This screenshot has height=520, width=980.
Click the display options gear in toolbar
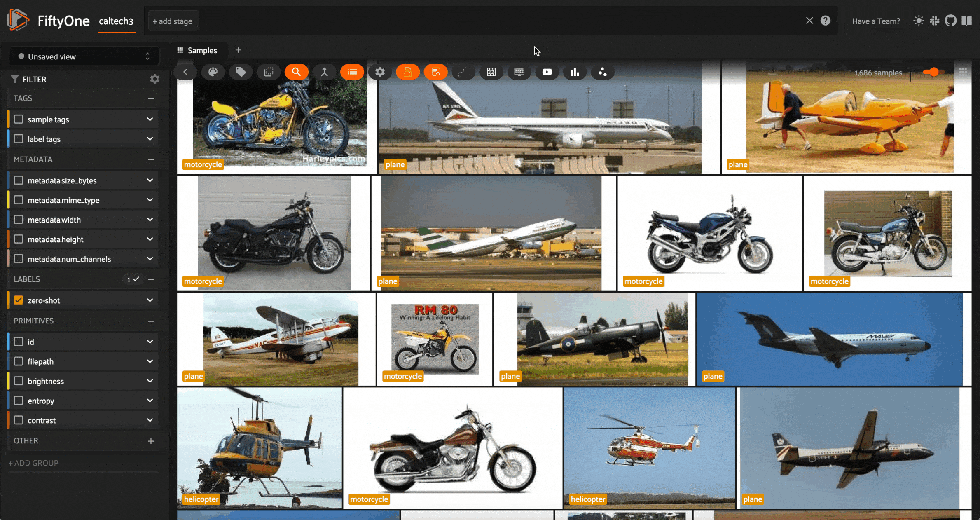click(x=380, y=72)
